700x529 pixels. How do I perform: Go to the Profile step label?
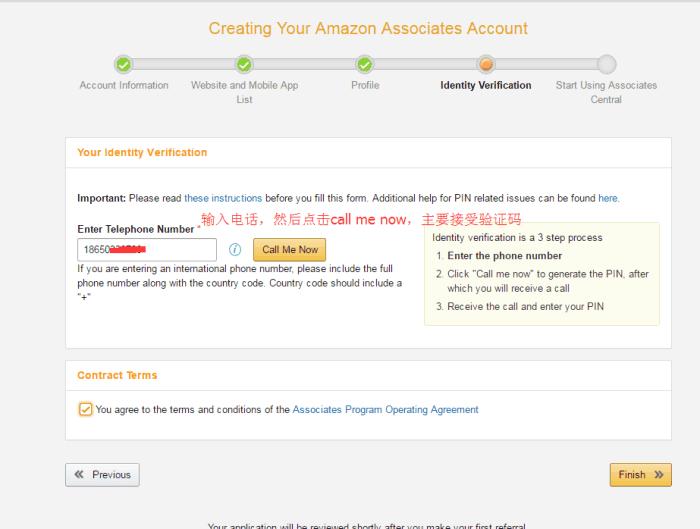[x=365, y=86]
